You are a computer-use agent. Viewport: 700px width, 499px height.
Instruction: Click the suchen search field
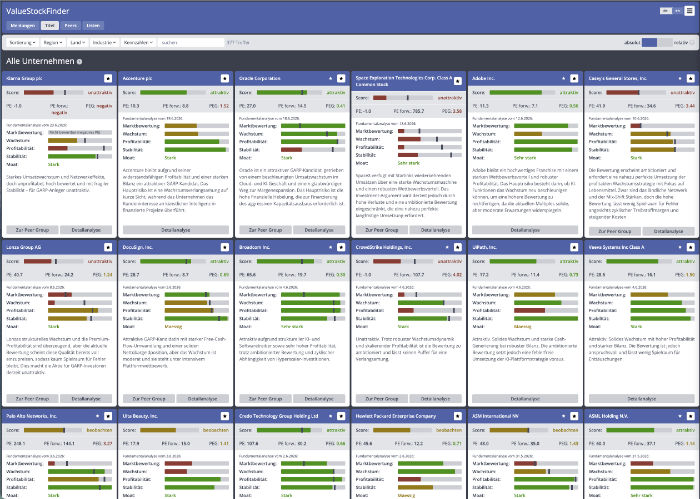click(x=191, y=42)
